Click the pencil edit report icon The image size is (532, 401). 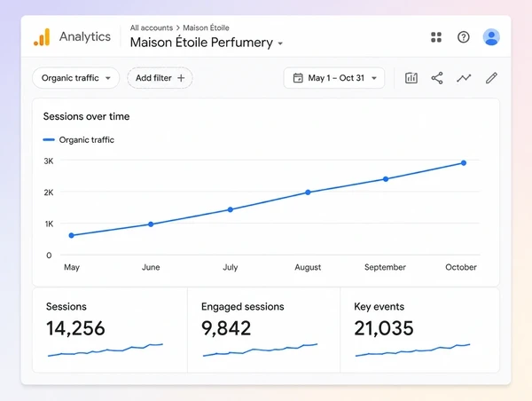[491, 78]
